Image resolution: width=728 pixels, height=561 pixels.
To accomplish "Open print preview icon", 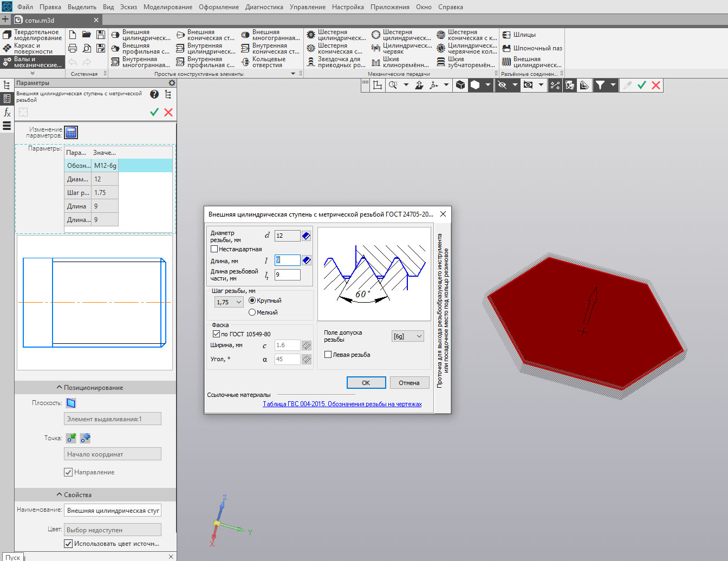I will coord(87,48).
